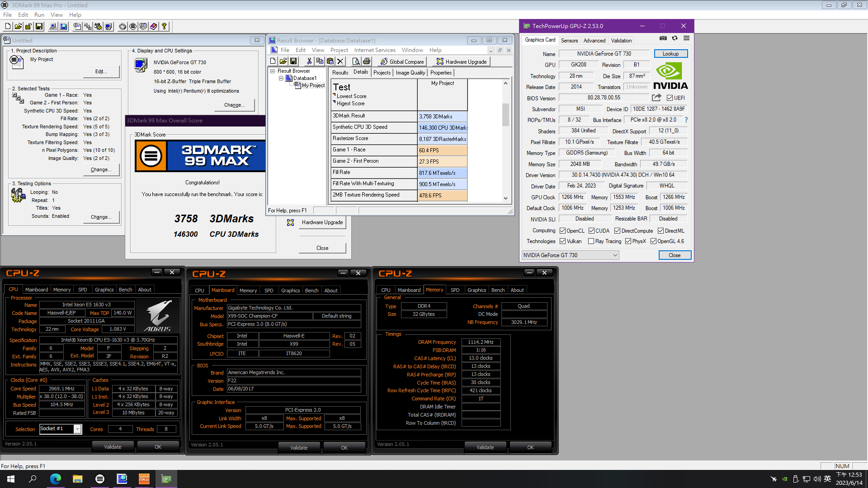The width and height of the screenshot is (868, 488).
Task: Click the results table vertical scrollbar thumb
Action: pos(505,115)
